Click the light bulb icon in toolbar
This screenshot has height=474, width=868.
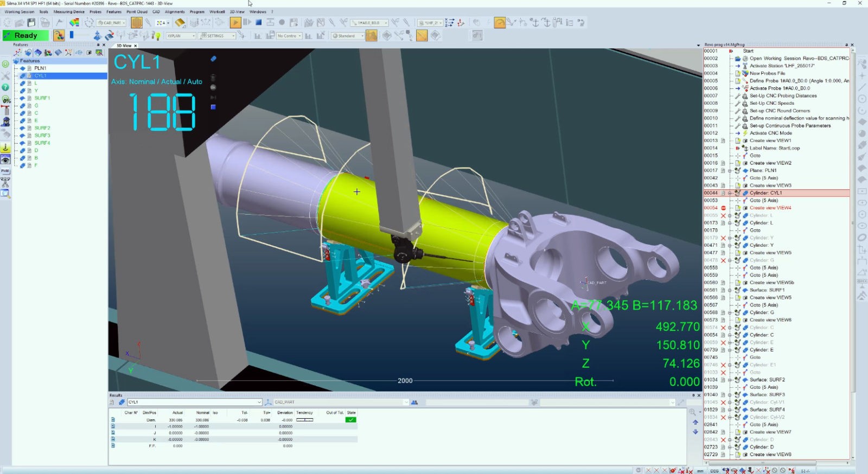pyautogui.click(x=157, y=36)
